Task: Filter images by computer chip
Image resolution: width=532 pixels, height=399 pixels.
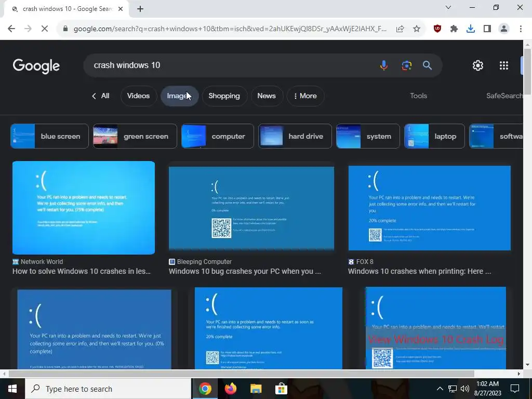Action: [218, 137]
